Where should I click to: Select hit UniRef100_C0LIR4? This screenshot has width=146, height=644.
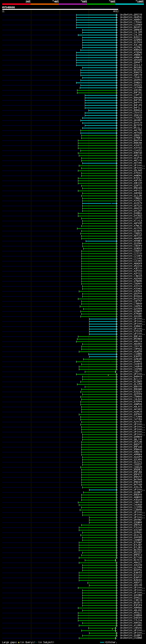(131, 35)
